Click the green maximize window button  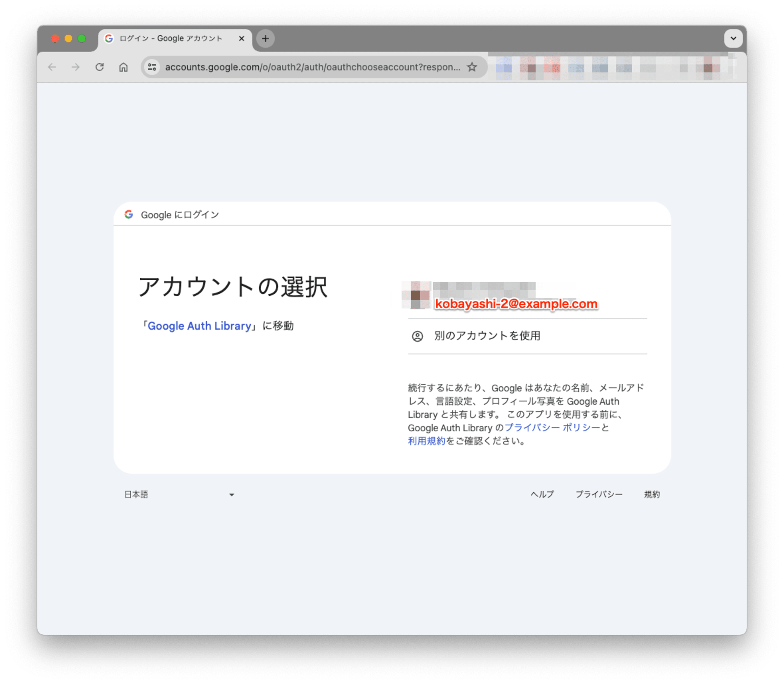click(x=82, y=38)
